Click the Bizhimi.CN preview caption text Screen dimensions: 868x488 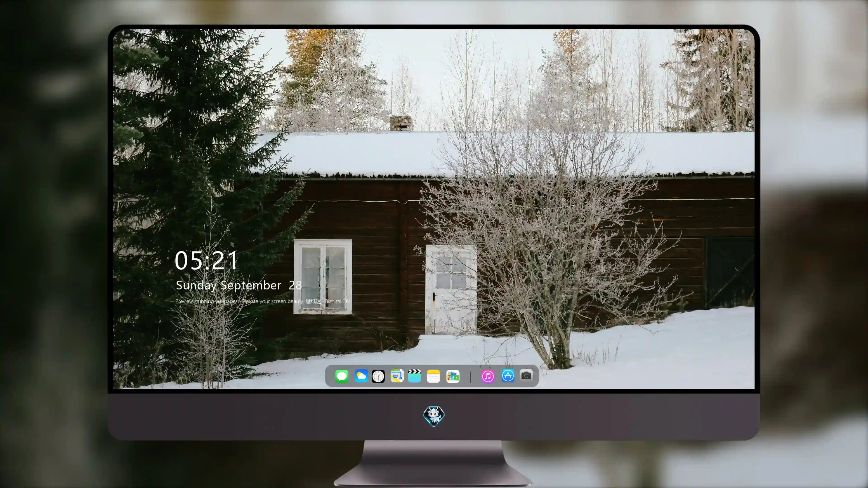click(x=262, y=301)
